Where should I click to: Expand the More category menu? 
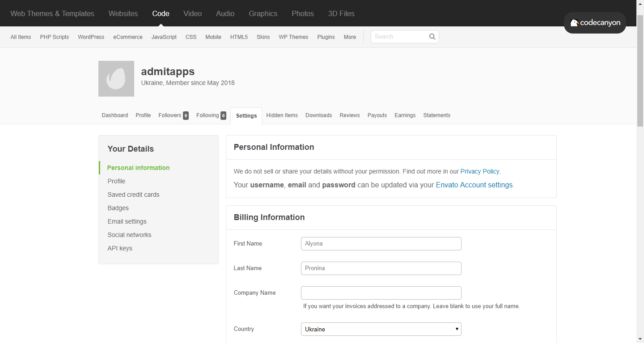click(350, 37)
